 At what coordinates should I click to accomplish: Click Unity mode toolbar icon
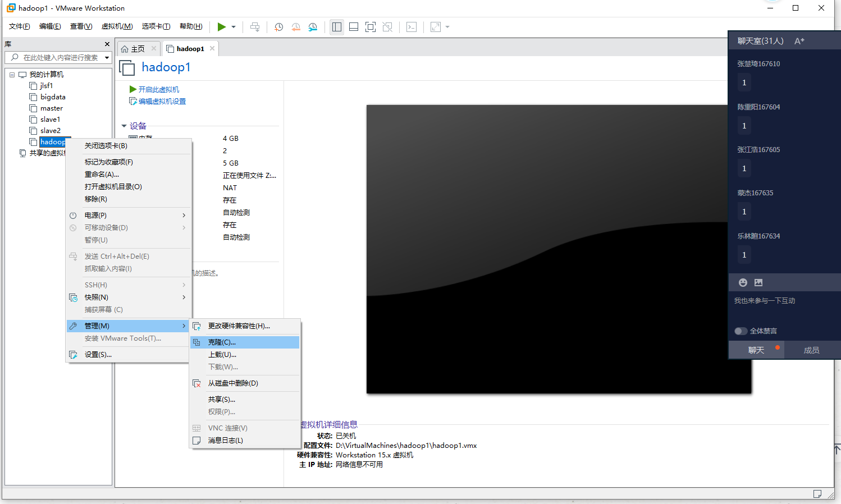[x=387, y=27]
